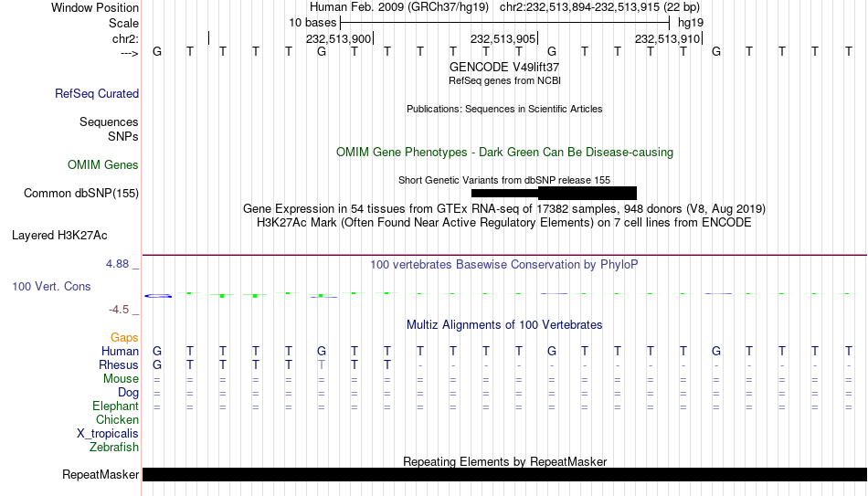Click Publications: Sequences in Scientific Articles title
The image size is (868, 496).
point(504,109)
